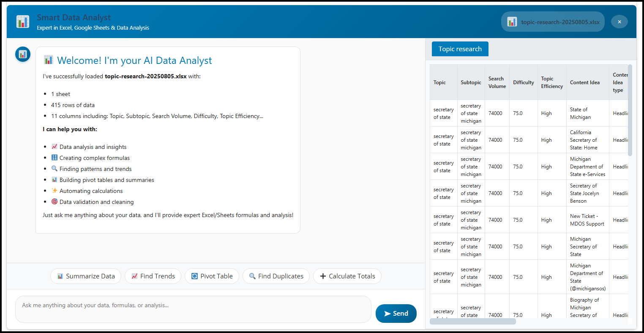Click the first Topic cell reading secretary of state
Image resolution: width=644 pixels, height=333 pixels.
[x=443, y=113]
